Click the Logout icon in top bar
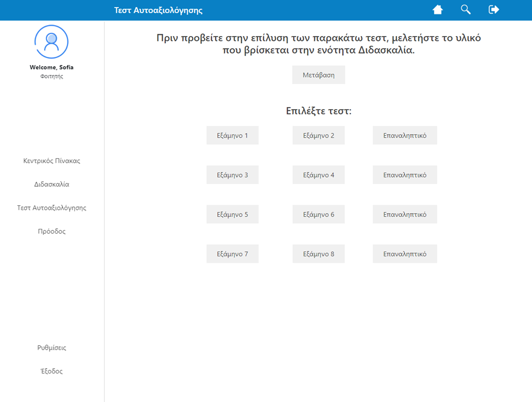532x402 pixels. (493, 9)
